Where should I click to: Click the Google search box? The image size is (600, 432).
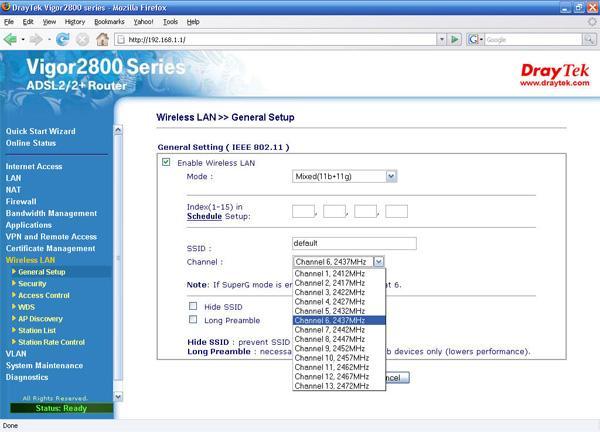coord(533,39)
